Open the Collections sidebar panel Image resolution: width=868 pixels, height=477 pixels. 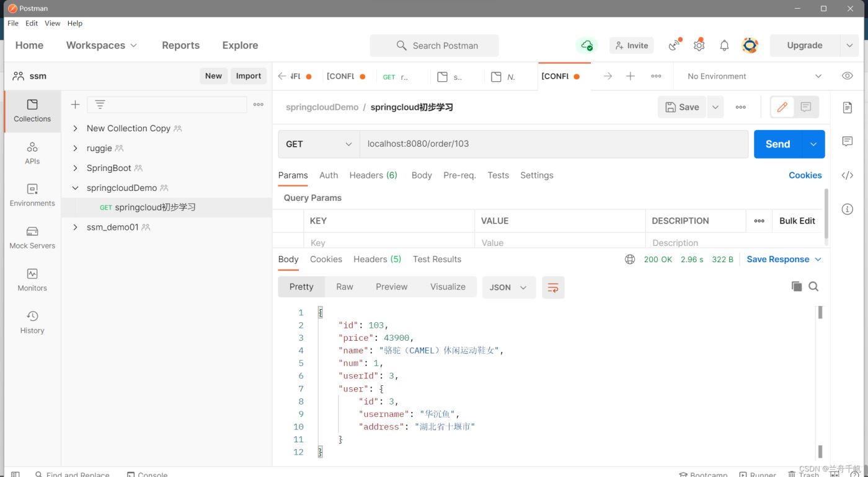32,111
